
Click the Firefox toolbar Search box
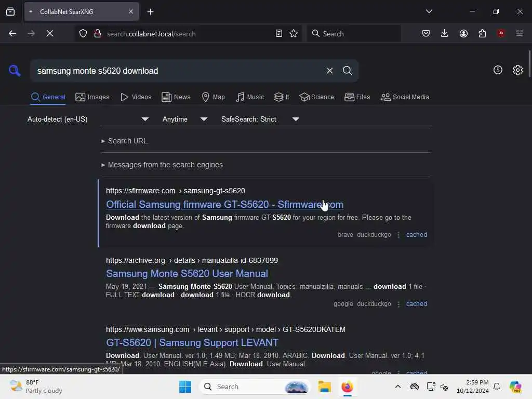(354, 34)
